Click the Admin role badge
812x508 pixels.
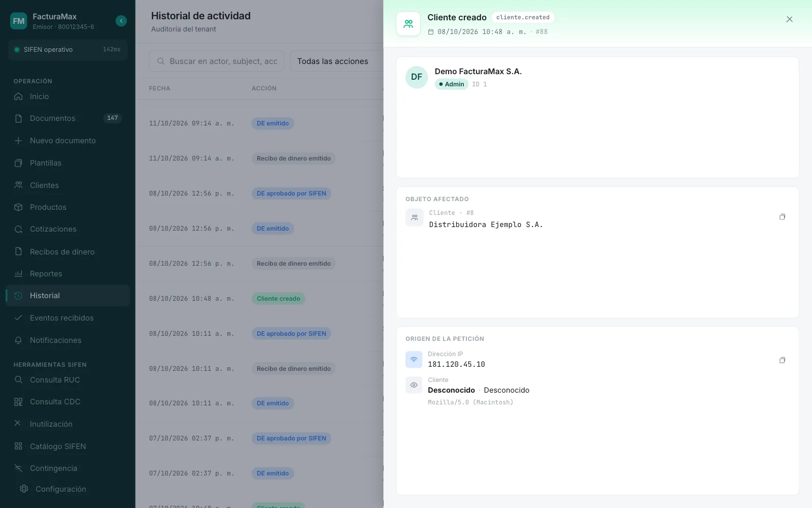click(x=451, y=84)
